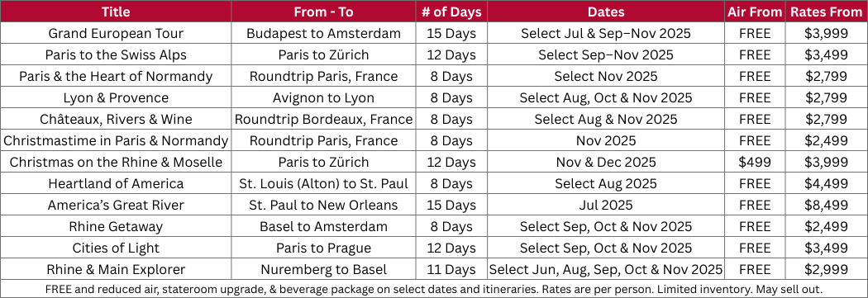Click the $8,499 rate for America's Great River
The image size is (868, 298).
coord(827,205)
